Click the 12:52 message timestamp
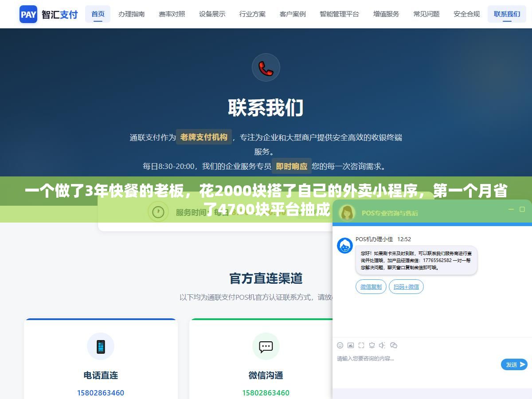This screenshot has height=399, width=532. coord(404,239)
